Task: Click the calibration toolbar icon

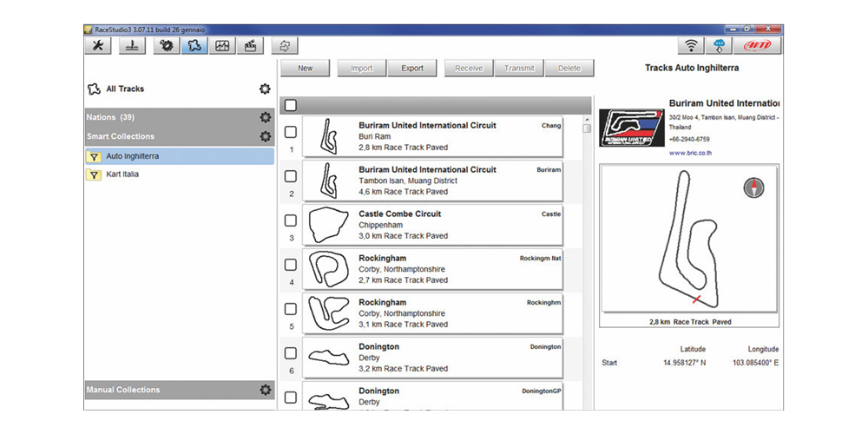Action: [131, 46]
